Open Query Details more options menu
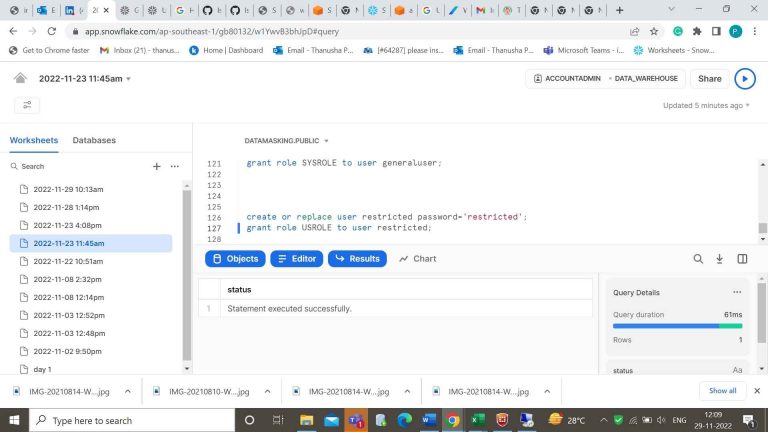 click(737, 292)
